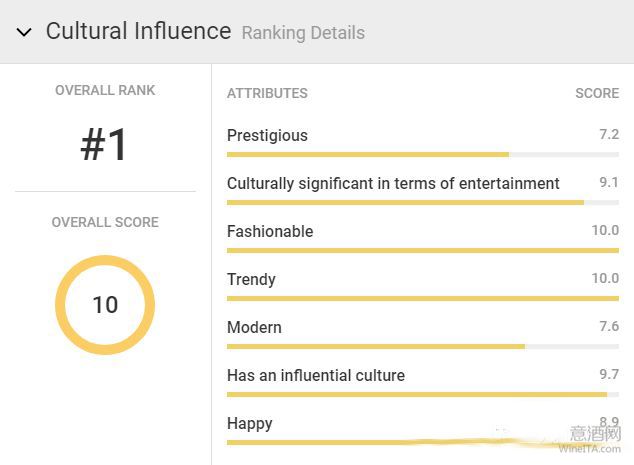The image size is (634, 465).
Task: Select the OVERALL SCORE label
Action: pyautogui.click(x=105, y=222)
